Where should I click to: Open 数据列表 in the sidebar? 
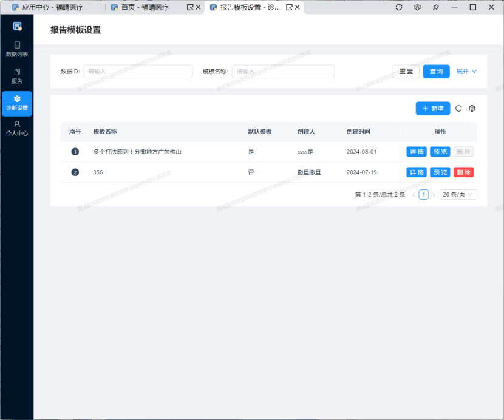click(17, 49)
